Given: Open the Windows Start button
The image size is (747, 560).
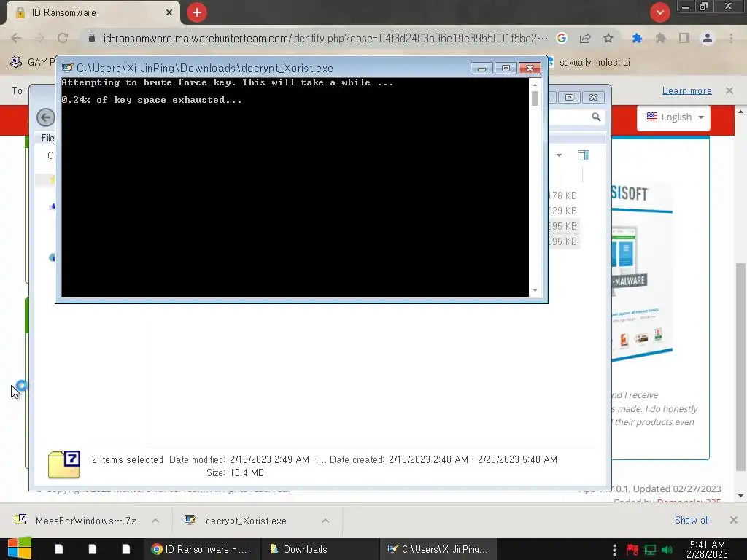Looking at the screenshot, I should [x=19, y=548].
